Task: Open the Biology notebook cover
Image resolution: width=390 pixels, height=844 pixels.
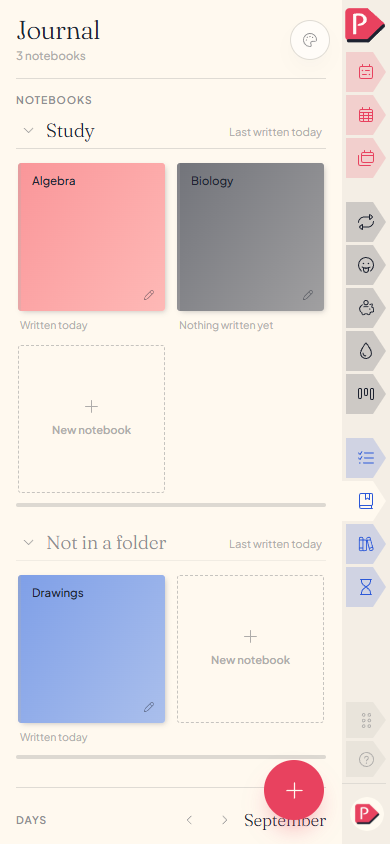Action: click(x=250, y=237)
